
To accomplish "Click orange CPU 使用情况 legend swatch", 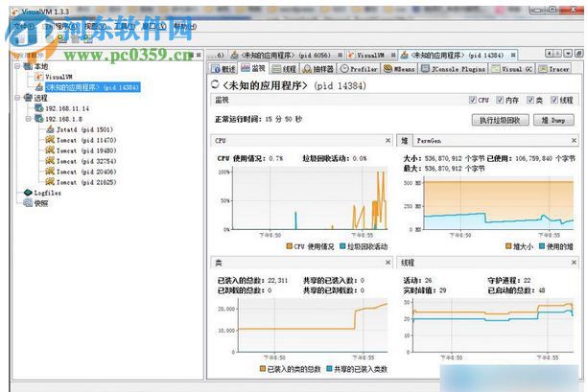I will point(289,246).
